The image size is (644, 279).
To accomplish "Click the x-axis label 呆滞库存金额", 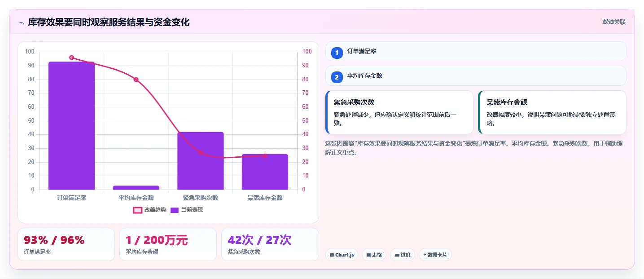I will tap(265, 198).
